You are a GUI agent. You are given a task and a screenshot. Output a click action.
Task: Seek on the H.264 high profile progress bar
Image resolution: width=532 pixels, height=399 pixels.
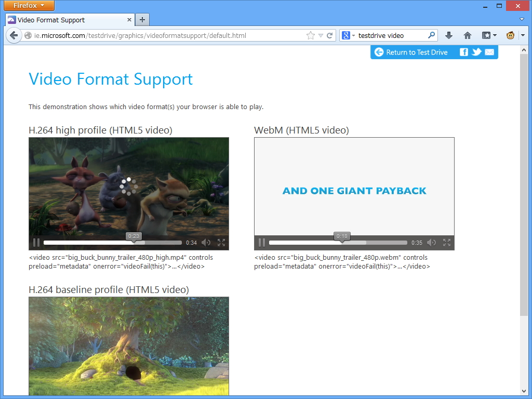point(113,243)
